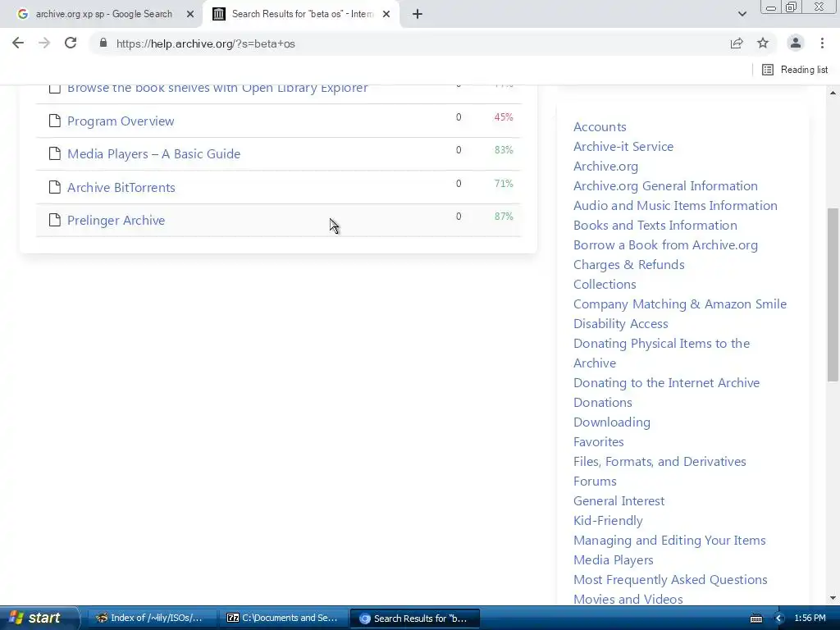Click the document icon beside Program Overview
This screenshot has width=840, height=630.
coord(55,121)
